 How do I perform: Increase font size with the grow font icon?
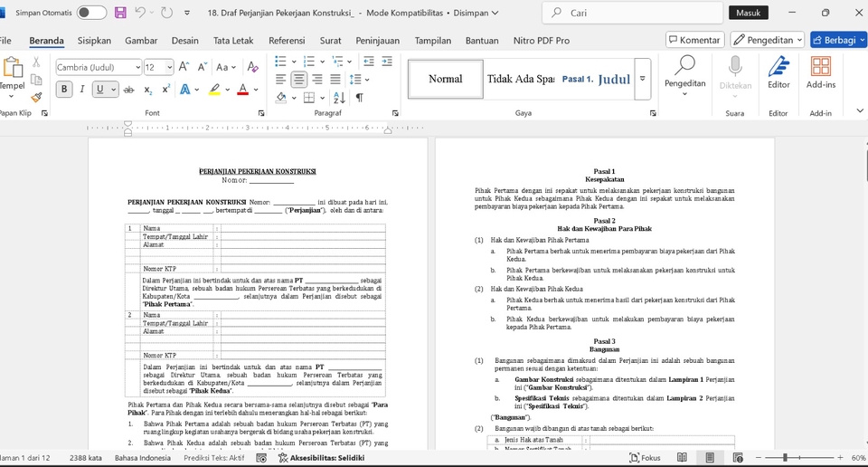[x=184, y=67]
